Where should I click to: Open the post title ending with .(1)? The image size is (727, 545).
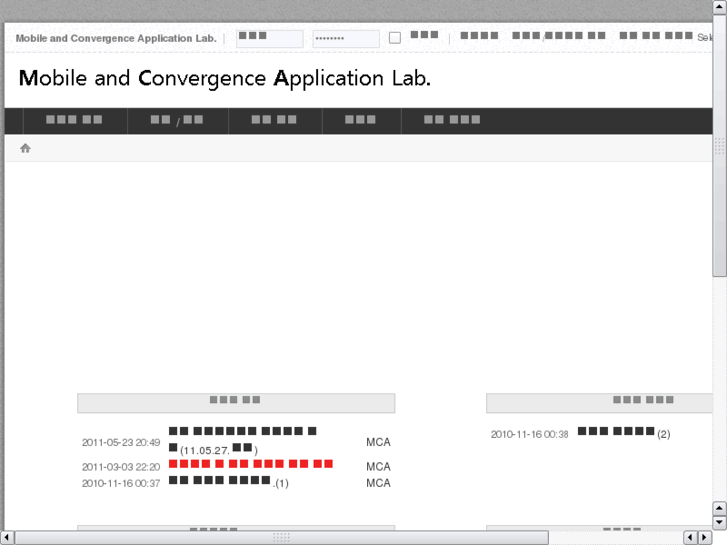click(229, 481)
